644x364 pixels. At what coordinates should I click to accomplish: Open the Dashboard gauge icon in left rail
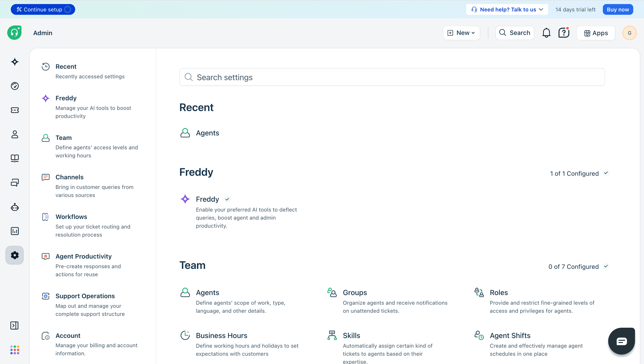click(x=15, y=86)
